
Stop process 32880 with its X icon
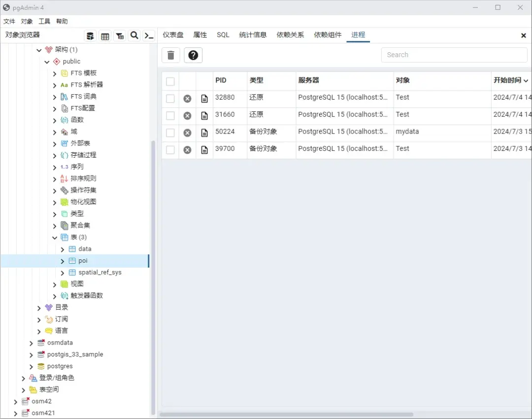187,98
